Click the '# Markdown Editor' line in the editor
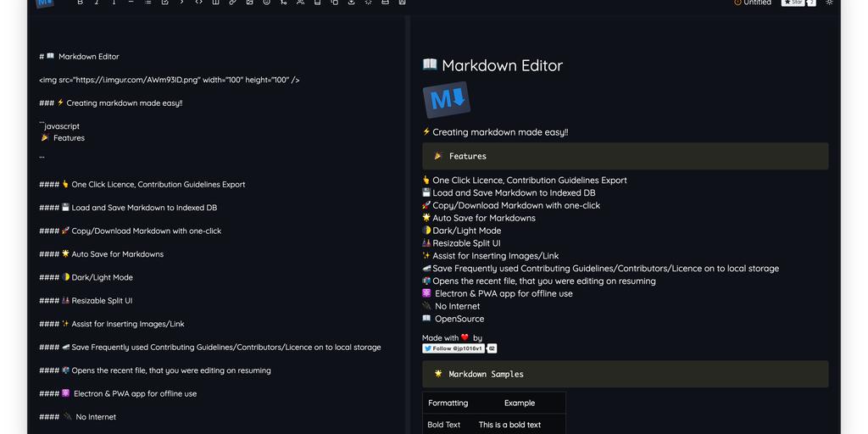The width and height of the screenshot is (868, 434). pos(79,57)
